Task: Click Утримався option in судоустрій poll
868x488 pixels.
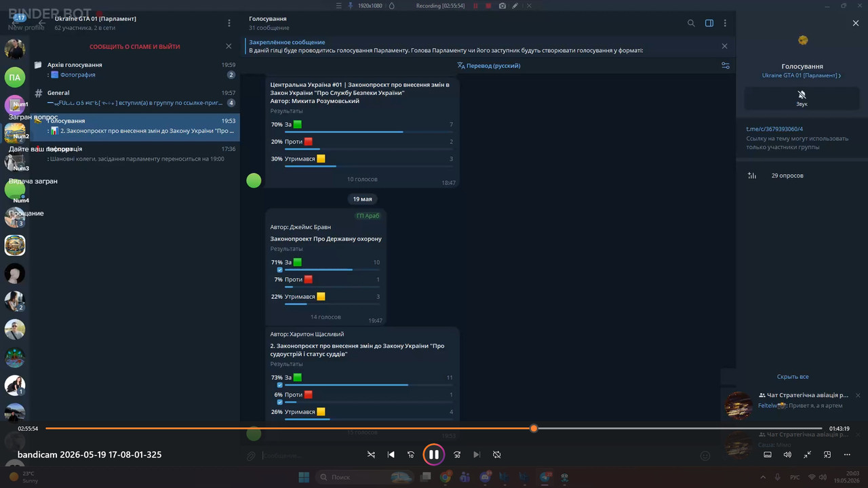Action: pos(361,413)
